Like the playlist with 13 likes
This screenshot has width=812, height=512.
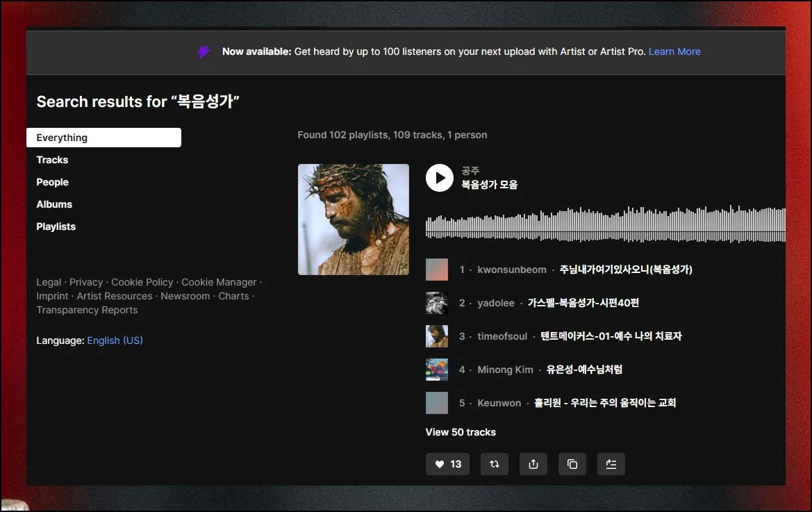447,464
